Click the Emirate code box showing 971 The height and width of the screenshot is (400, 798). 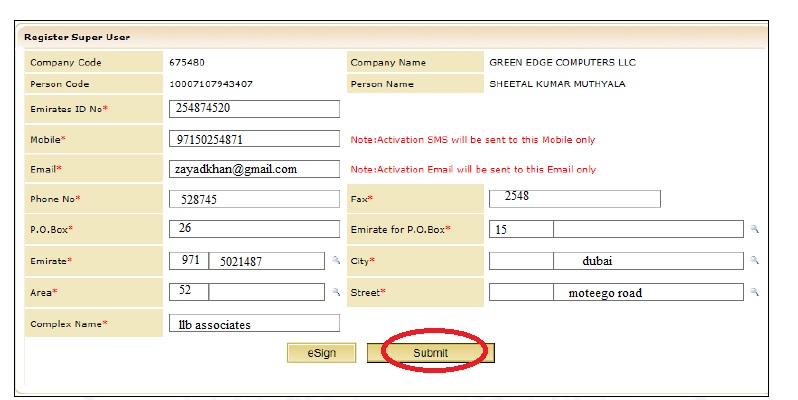(189, 261)
